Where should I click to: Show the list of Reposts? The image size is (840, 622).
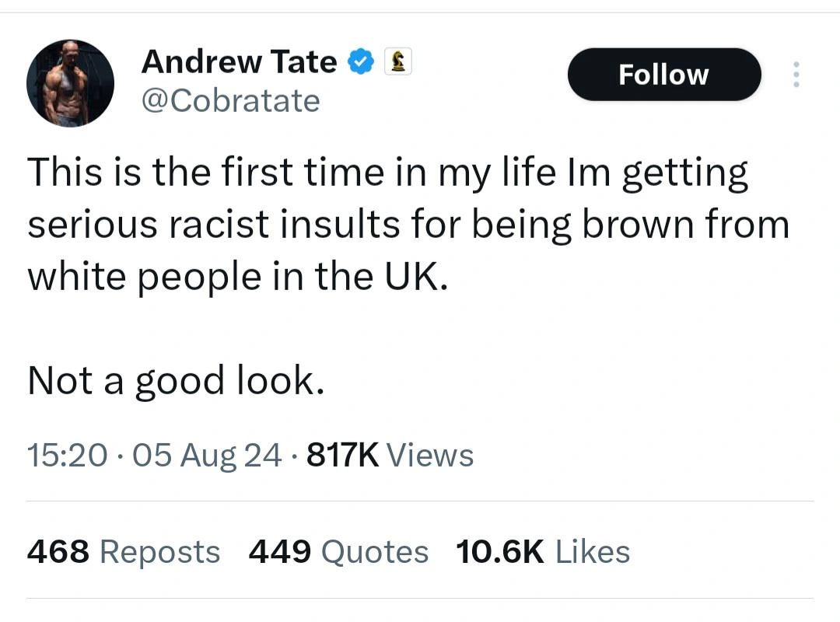160,552
